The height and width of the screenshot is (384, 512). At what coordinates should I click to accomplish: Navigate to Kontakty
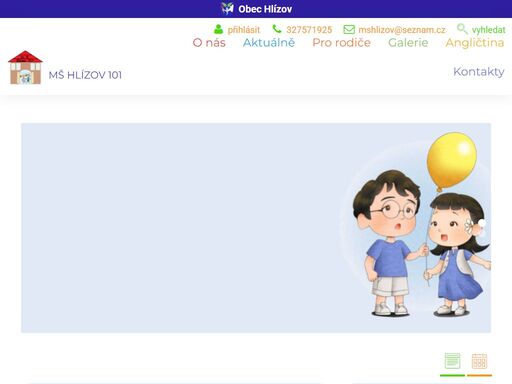(479, 72)
